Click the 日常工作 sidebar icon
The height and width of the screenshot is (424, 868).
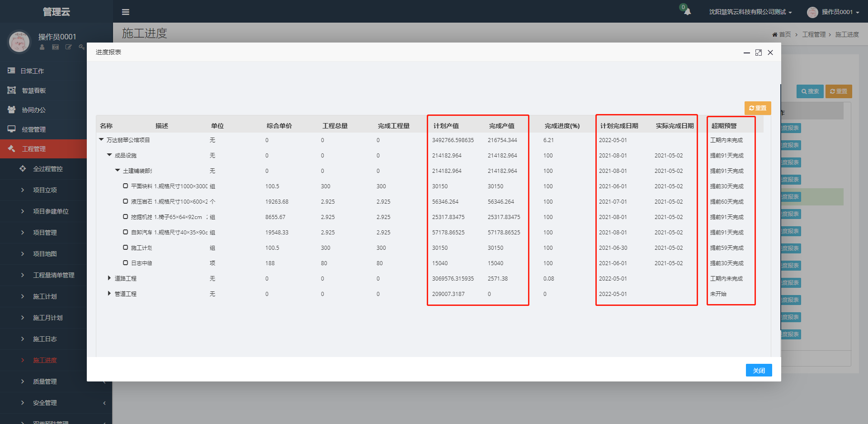pyautogui.click(x=11, y=71)
